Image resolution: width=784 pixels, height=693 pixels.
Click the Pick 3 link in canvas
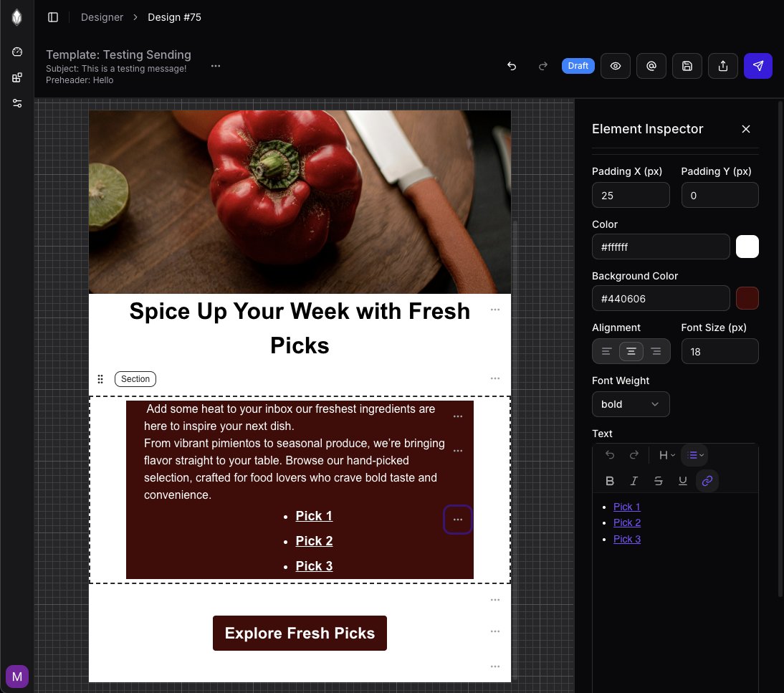tap(314, 566)
